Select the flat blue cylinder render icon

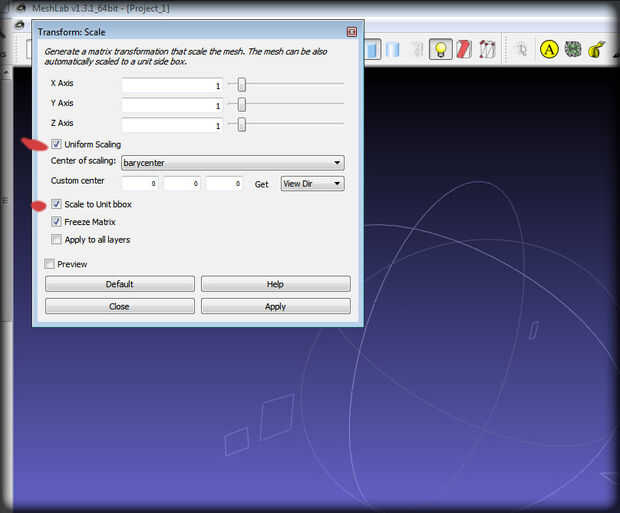point(372,50)
